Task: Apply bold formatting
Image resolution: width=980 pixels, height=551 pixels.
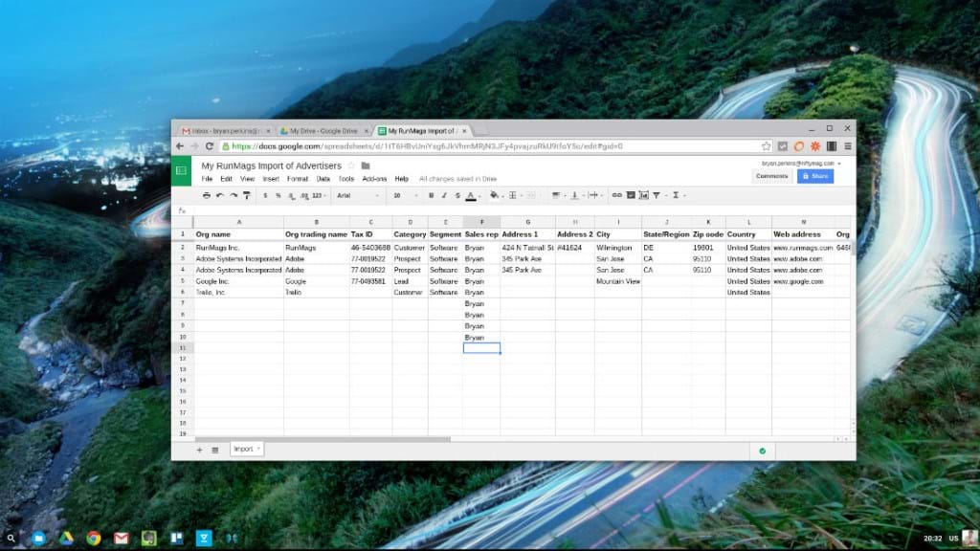Action: tap(431, 195)
